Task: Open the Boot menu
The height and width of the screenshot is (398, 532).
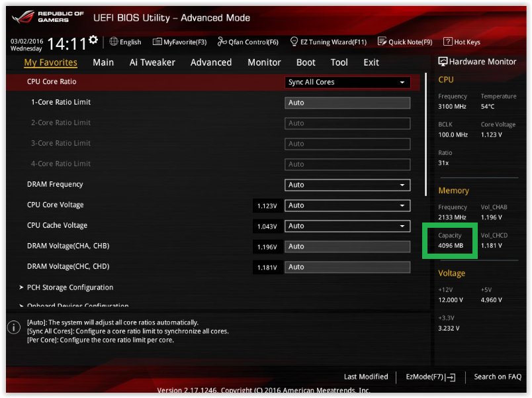Action: click(x=305, y=62)
